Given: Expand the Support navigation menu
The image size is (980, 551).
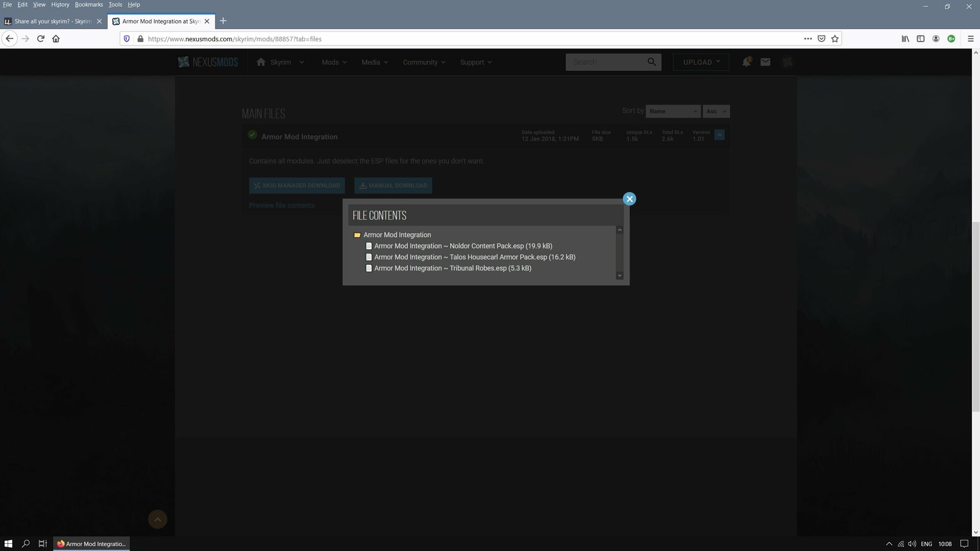Looking at the screenshot, I should point(476,62).
